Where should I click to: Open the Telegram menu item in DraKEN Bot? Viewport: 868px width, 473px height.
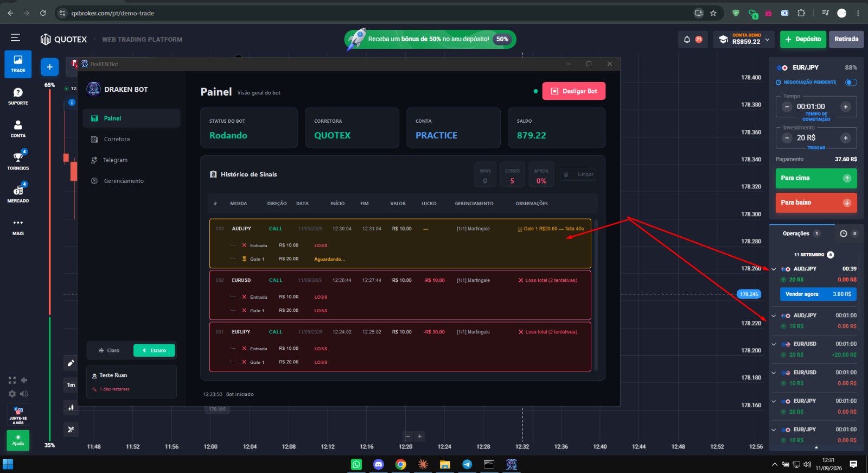(x=131, y=160)
